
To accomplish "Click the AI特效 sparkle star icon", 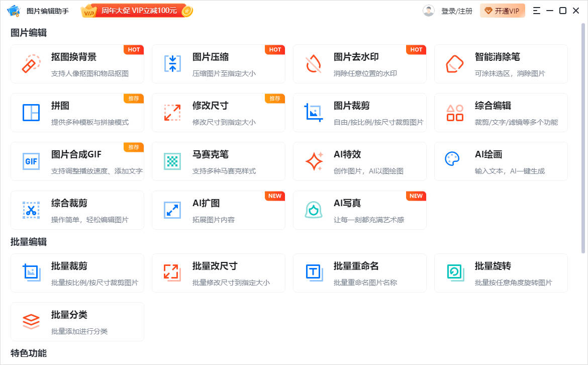I will tap(314, 161).
